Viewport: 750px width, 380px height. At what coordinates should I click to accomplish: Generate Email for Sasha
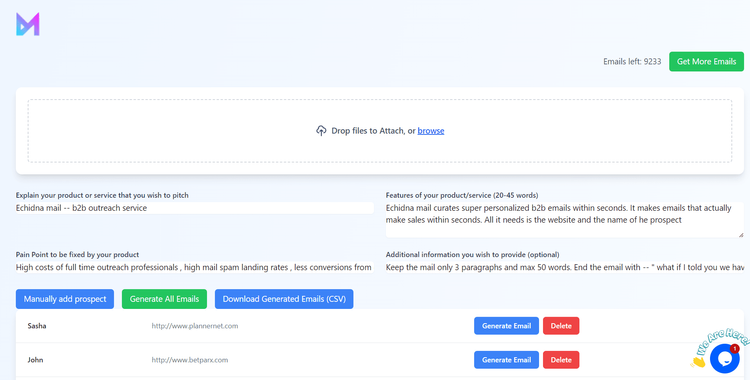(506, 326)
